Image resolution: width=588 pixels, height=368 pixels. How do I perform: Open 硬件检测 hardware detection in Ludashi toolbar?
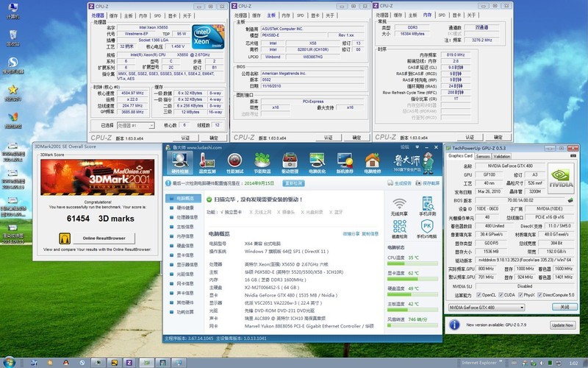click(180, 163)
